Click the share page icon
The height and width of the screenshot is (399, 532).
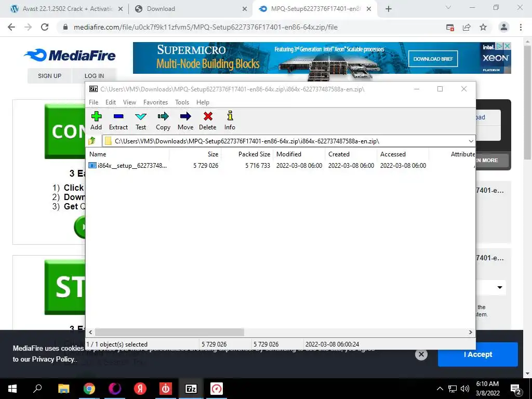tap(467, 28)
